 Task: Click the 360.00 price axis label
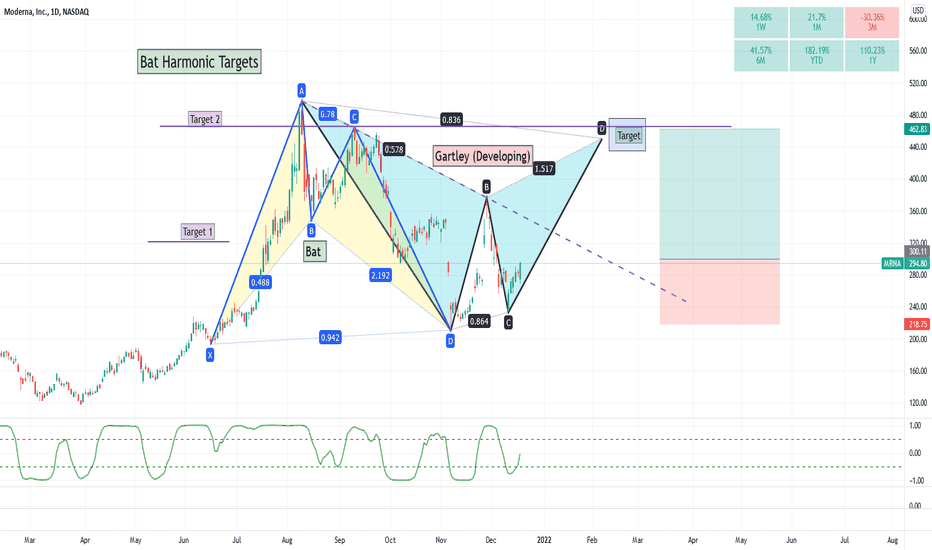(x=918, y=211)
